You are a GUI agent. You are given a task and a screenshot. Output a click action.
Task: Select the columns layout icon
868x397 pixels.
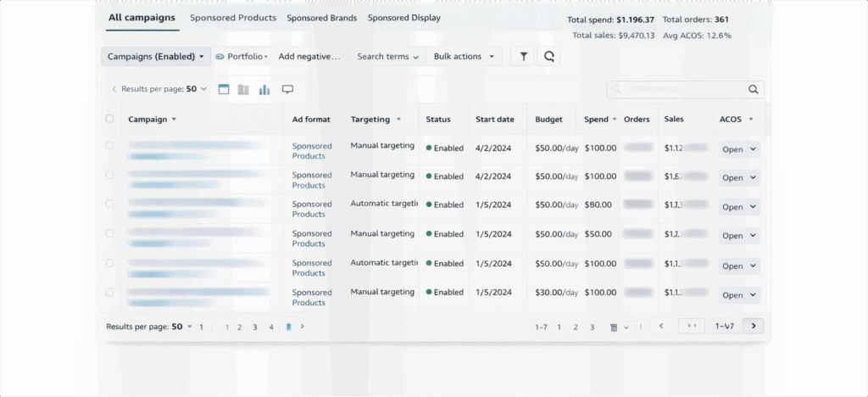[x=243, y=89]
